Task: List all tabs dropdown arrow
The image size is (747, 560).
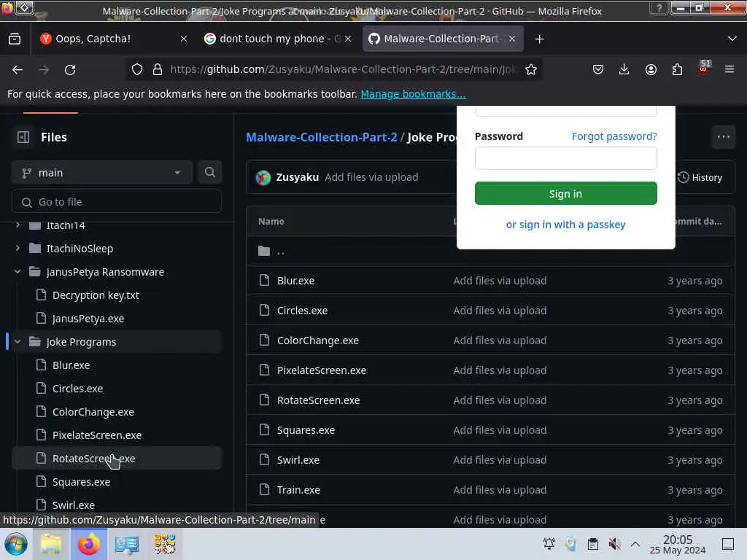Action: (732, 39)
